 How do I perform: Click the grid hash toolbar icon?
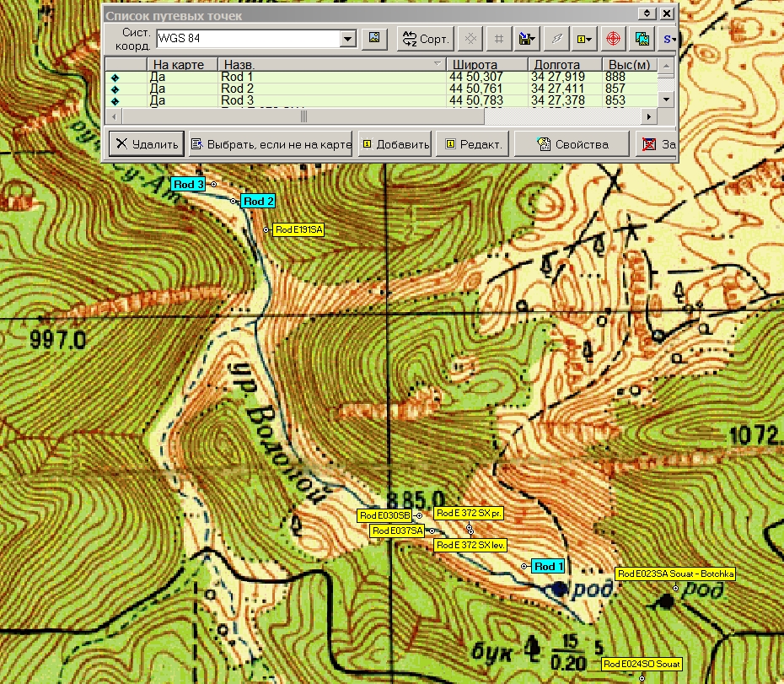point(498,39)
